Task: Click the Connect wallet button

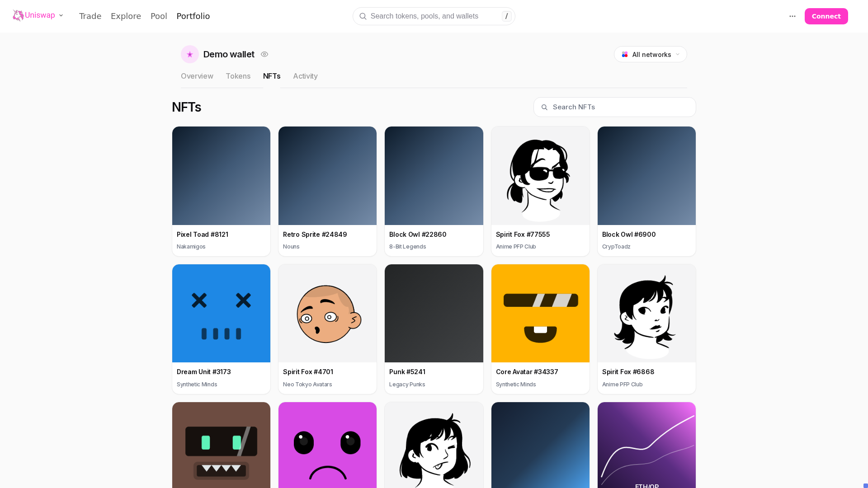Action: click(x=826, y=16)
